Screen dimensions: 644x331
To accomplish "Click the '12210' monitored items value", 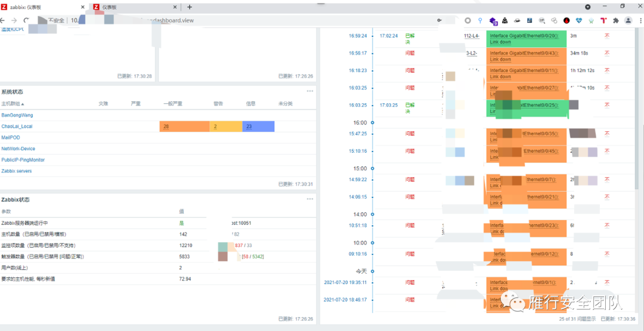I will pyautogui.click(x=185, y=245).
